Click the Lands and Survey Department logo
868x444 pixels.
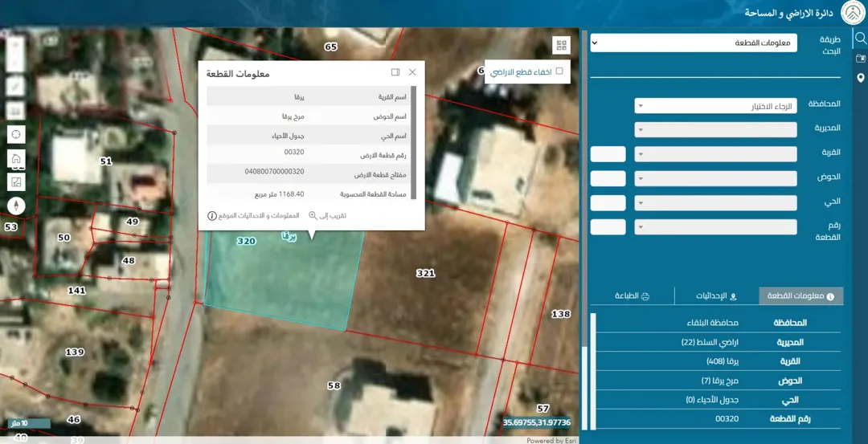(853, 13)
